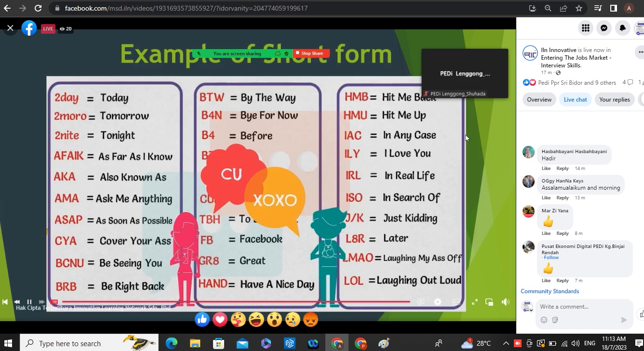
Task: Send the Angry face reaction
Action: point(310,319)
